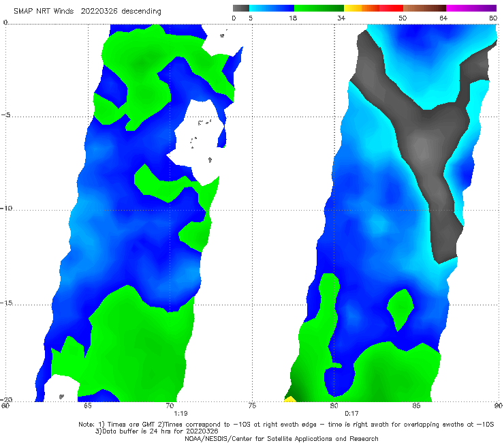The width and height of the screenshot is (504, 443).
Task: Pick the blue 5-18 colorbar segment
Action: (x=272, y=8)
